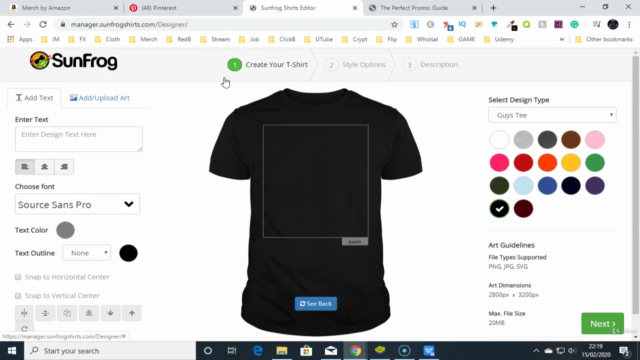Click the zoom button on design area
This screenshot has height=360, width=640.
[355, 242]
